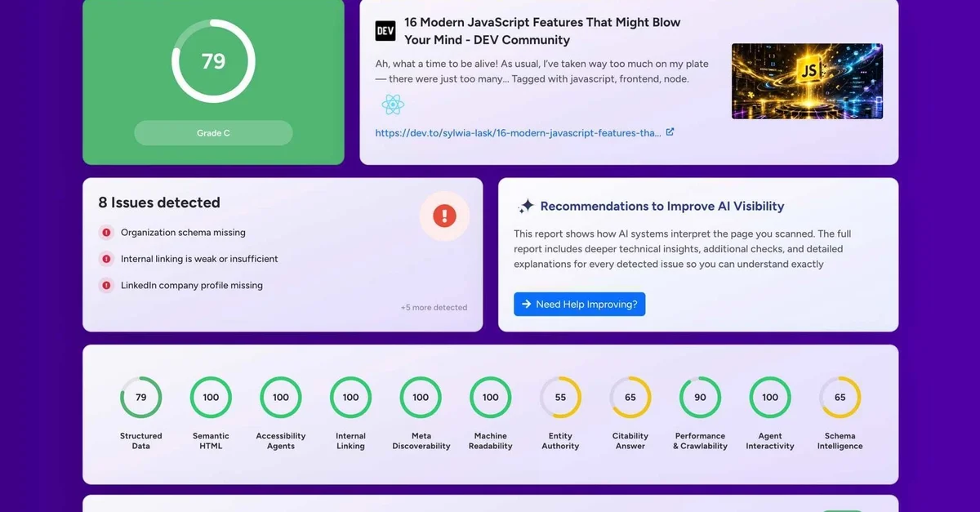Click the external link icon beside the URL
980x512 pixels.
click(x=670, y=132)
